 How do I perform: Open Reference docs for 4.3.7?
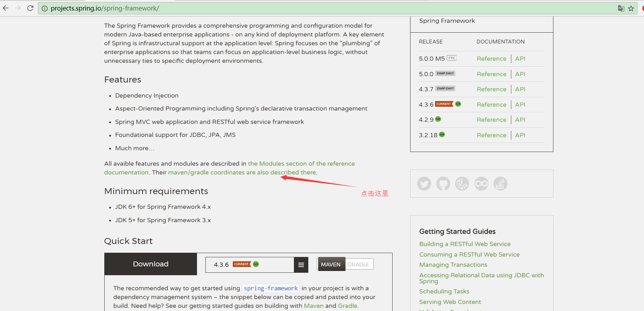(492, 89)
